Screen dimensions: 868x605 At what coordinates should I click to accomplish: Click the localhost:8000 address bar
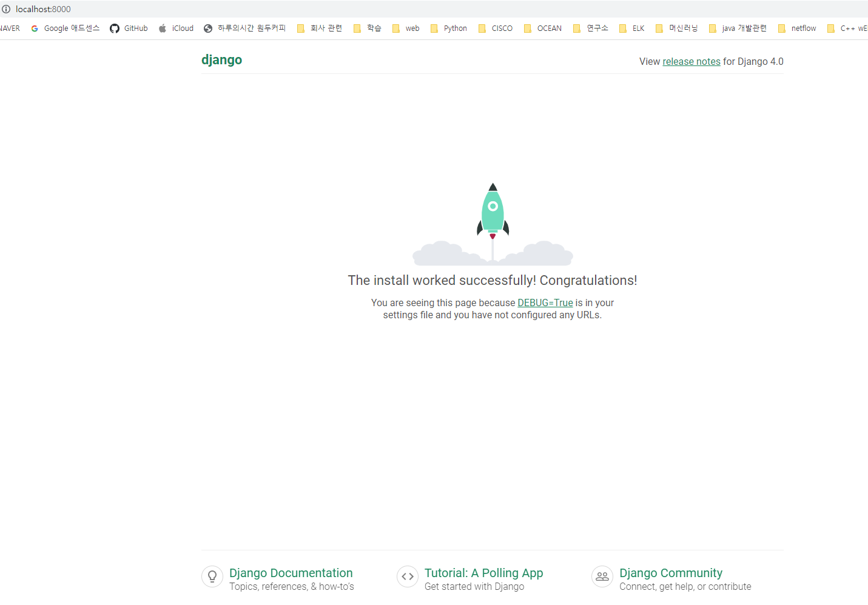tap(42, 9)
